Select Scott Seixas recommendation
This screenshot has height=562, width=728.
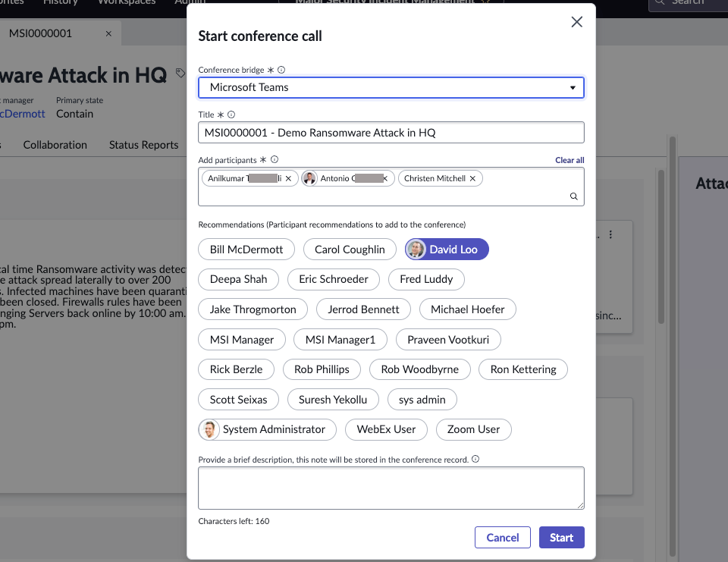tap(239, 400)
